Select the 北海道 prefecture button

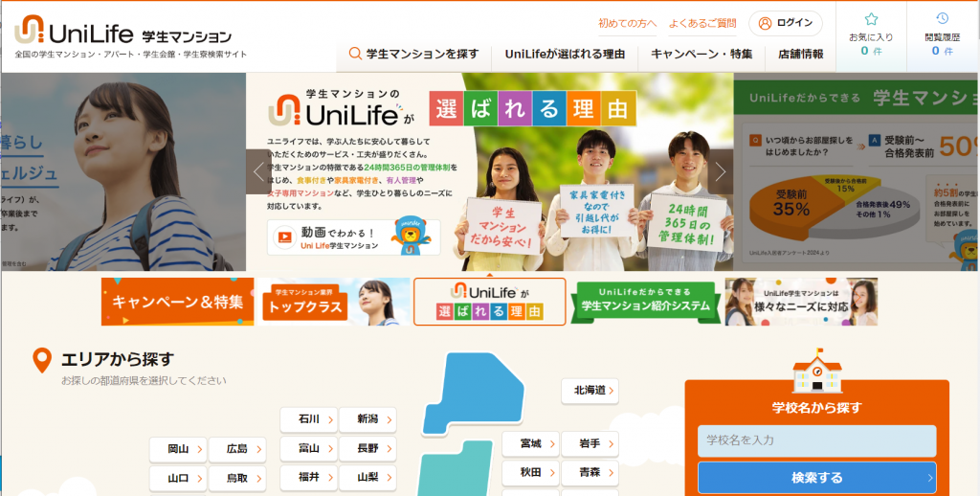[x=590, y=391]
